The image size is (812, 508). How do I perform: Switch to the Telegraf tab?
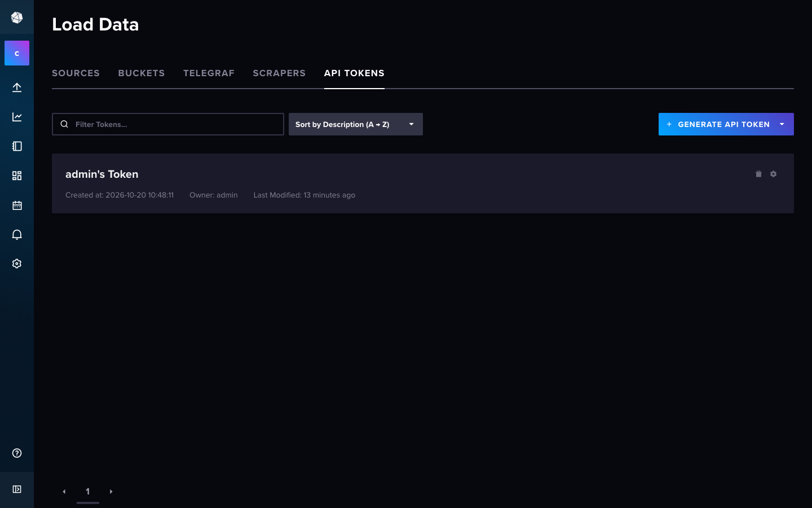[x=209, y=73]
